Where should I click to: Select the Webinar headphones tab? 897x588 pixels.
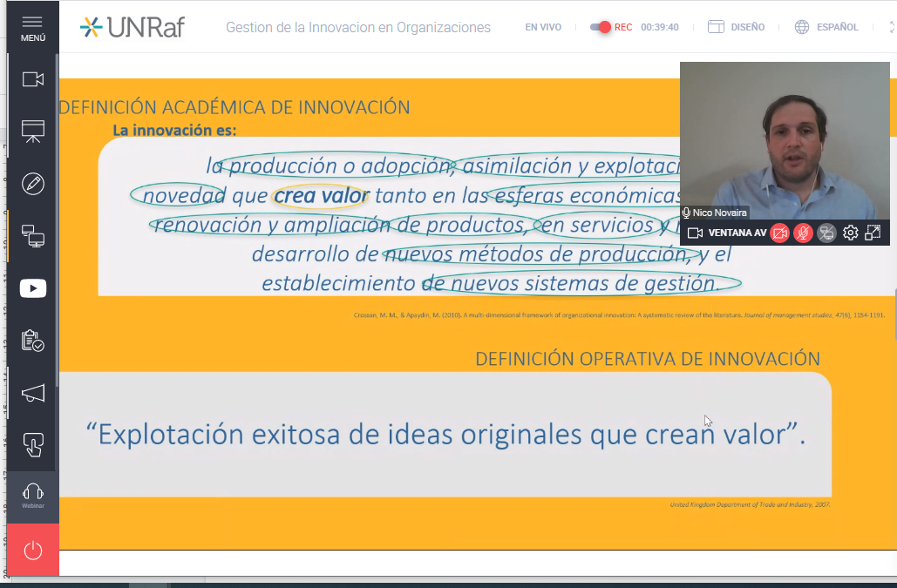(x=32, y=496)
